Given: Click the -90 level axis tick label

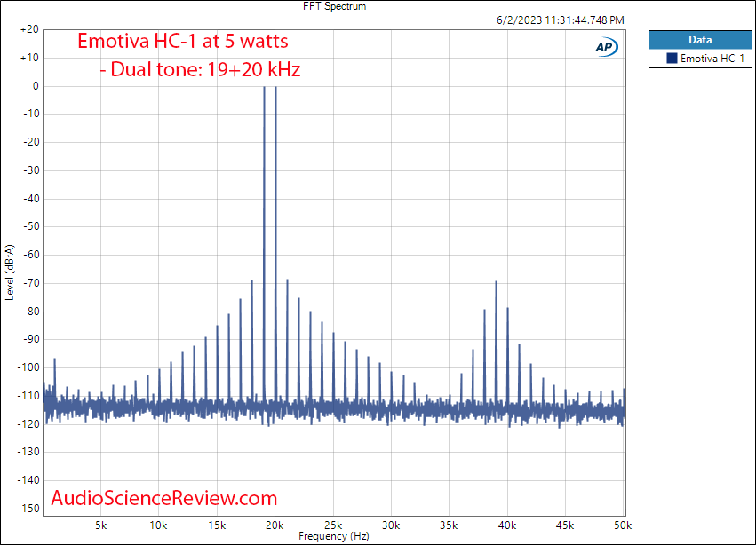Looking at the screenshot, I should (31, 339).
